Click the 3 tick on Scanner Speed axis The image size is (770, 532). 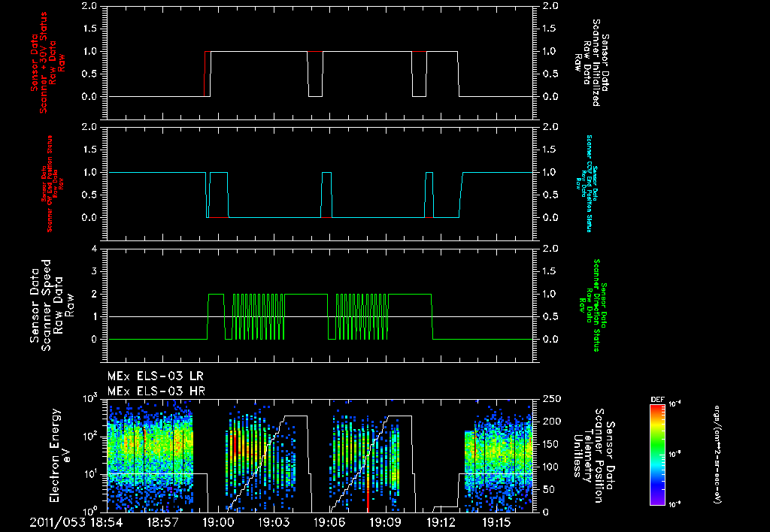pyautogui.click(x=94, y=271)
